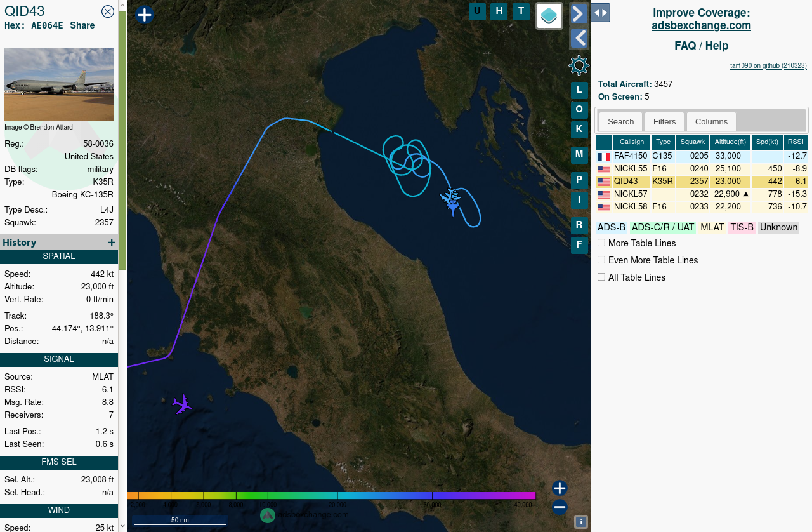The image size is (812, 532).
Task: Toggle the M map option
Action: click(579, 154)
